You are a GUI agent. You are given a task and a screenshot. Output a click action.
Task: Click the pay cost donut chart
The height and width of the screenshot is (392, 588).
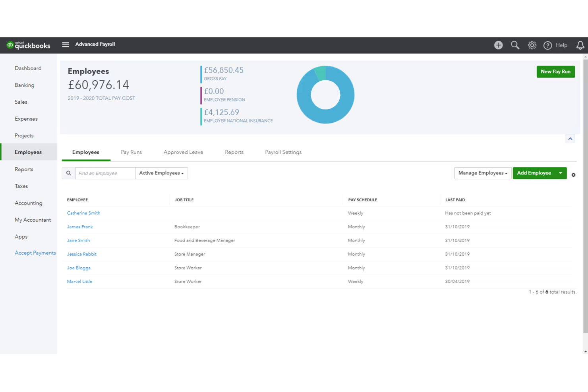tap(325, 95)
